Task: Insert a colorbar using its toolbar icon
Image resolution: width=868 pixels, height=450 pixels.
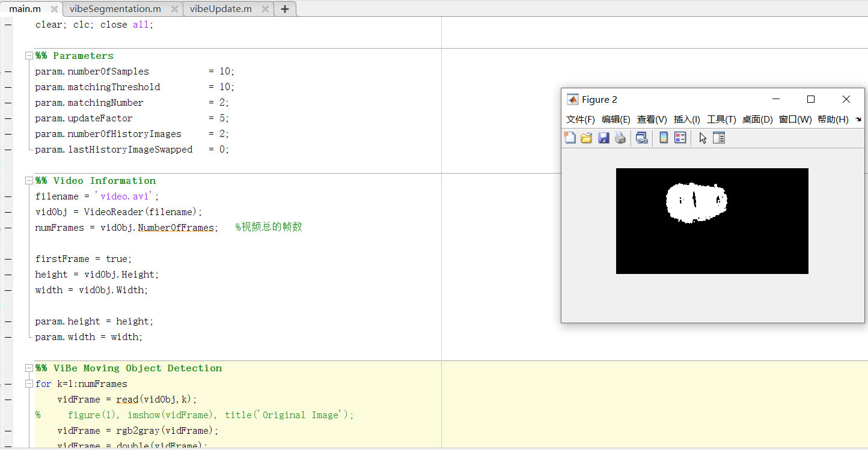Action: [x=663, y=138]
